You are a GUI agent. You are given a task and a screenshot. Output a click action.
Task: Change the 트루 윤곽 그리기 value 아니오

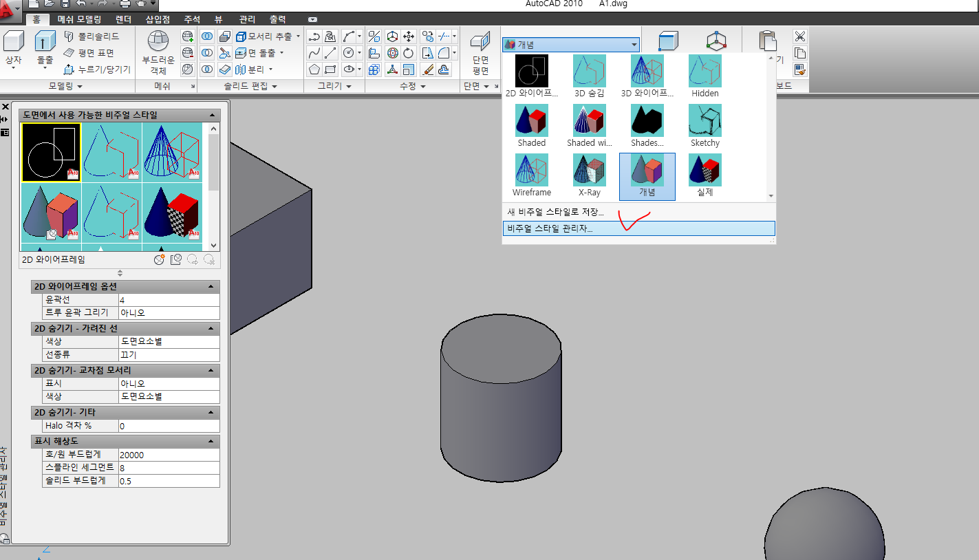click(169, 313)
